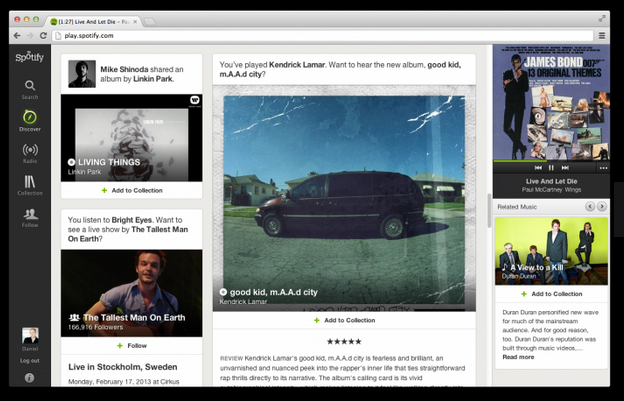
Task: Open Collection in the sidebar
Action: [x=30, y=185]
